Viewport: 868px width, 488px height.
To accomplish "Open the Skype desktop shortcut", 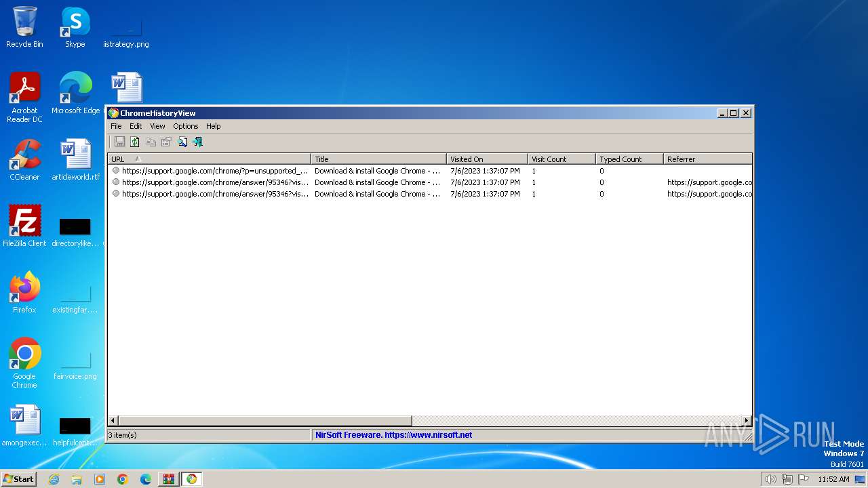I will pos(75,27).
